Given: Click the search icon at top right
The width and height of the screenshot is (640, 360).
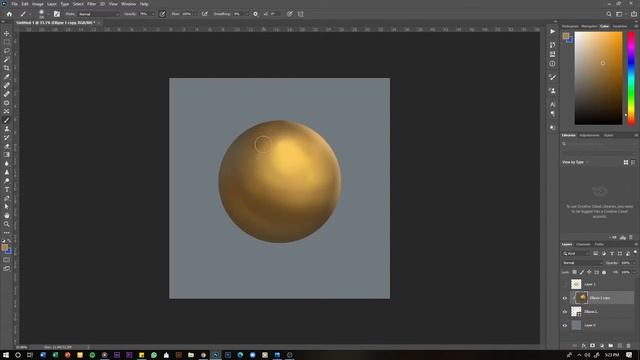Looking at the screenshot, I should point(609,14).
